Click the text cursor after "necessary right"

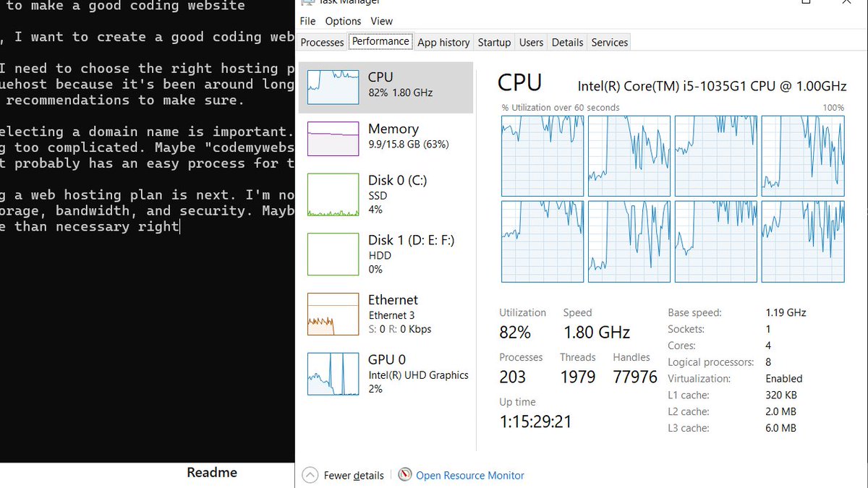pyautogui.click(x=179, y=227)
